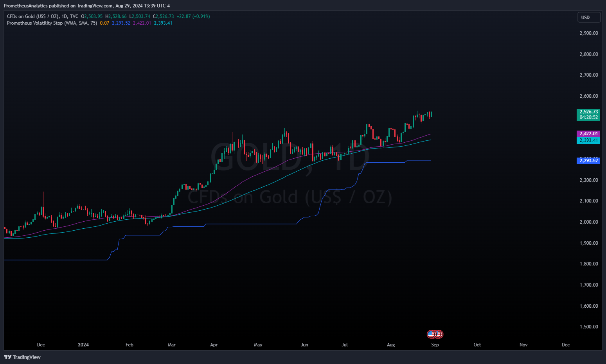Click the Feb label on the time axis
The image size is (606, 364).
(129, 345)
